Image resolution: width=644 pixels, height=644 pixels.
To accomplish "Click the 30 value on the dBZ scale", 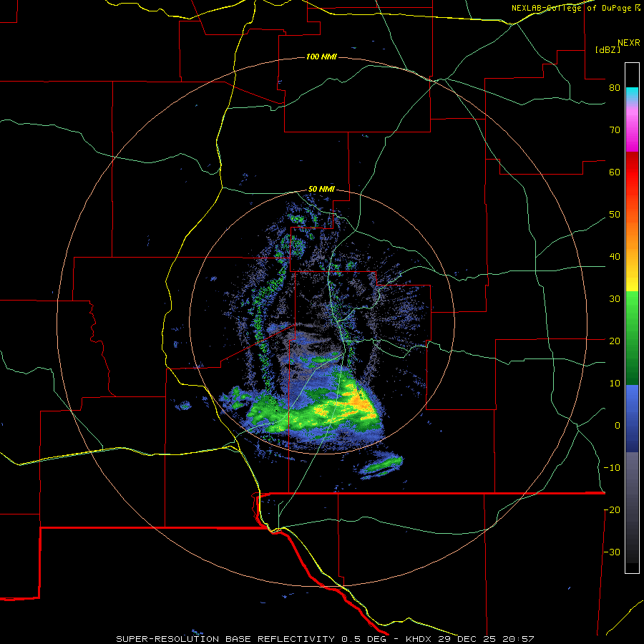I will click(615, 299).
